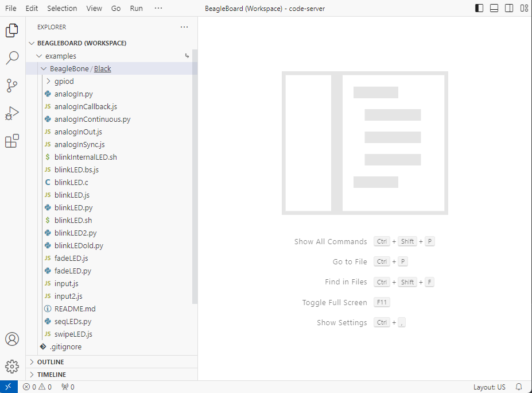Open the Source Control view
The width and height of the screenshot is (532, 393).
(12, 85)
